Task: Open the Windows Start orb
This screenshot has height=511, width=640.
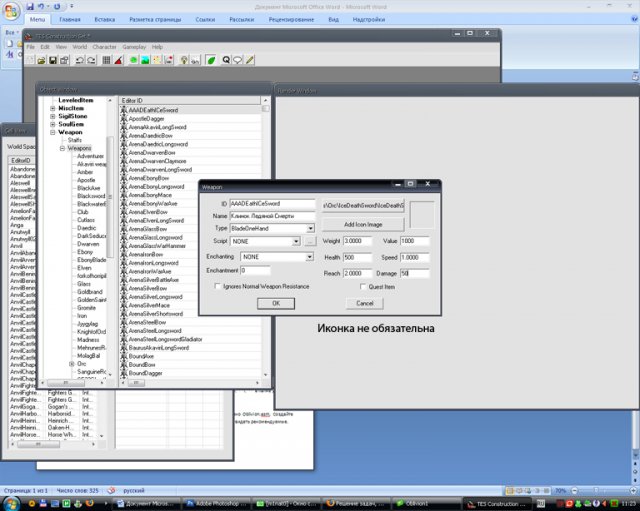Action: (11, 504)
